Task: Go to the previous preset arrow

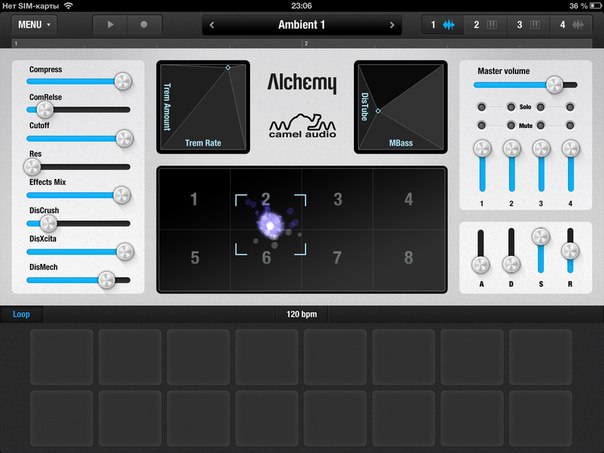Action: point(212,25)
